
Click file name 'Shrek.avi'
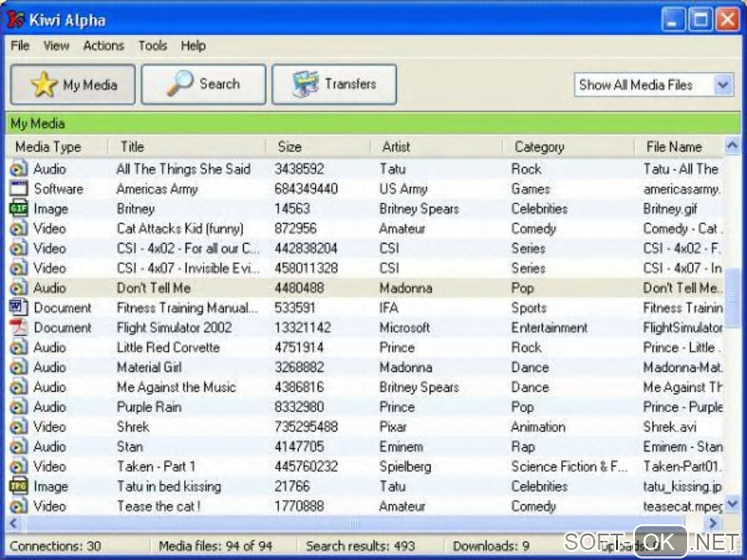pyautogui.click(x=669, y=428)
